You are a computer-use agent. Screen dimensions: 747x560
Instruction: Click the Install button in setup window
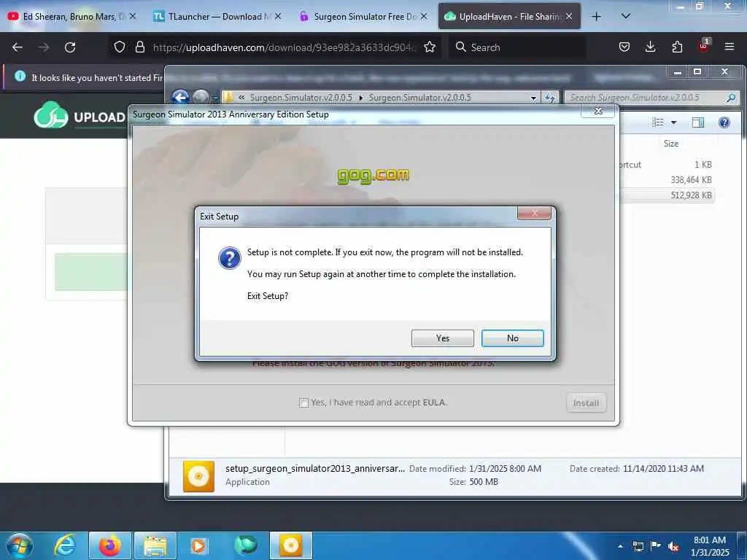[586, 402]
